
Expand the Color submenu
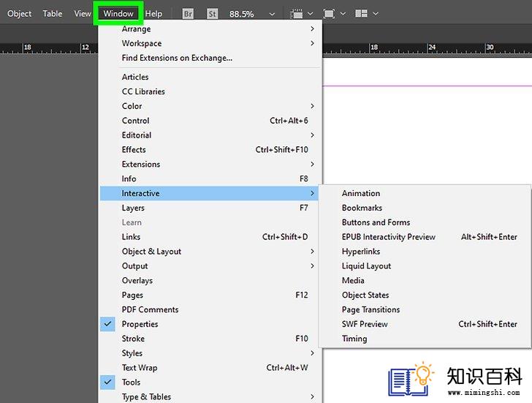click(209, 106)
